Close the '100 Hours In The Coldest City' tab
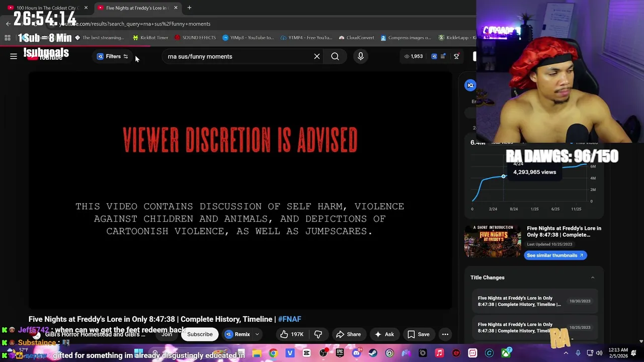The image size is (644, 362). pos(86,8)
